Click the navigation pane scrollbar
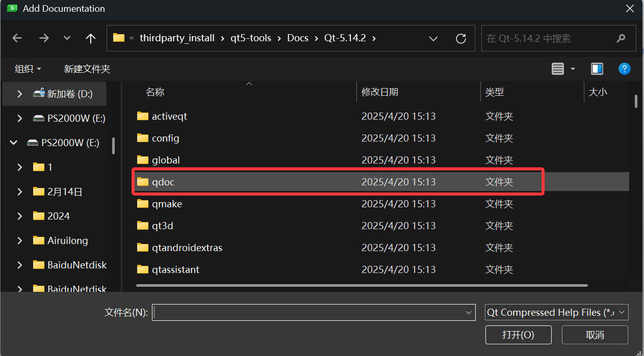Screen dimensions: 644x356 tap(113, 146)
